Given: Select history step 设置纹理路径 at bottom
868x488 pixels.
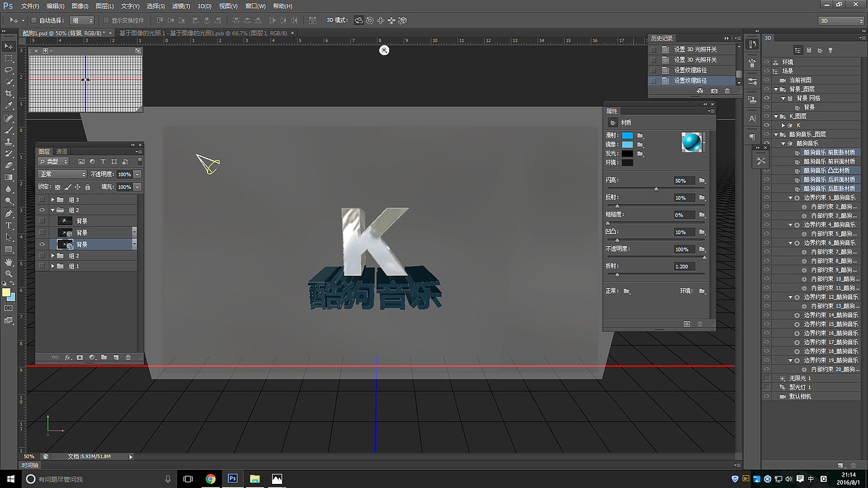Looking at the screenshot, I should (691, 81).
